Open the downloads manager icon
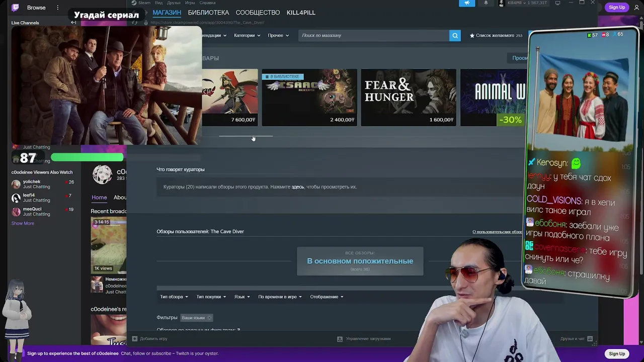Viewport: 644px width, 362px height. tap(340, 339)
